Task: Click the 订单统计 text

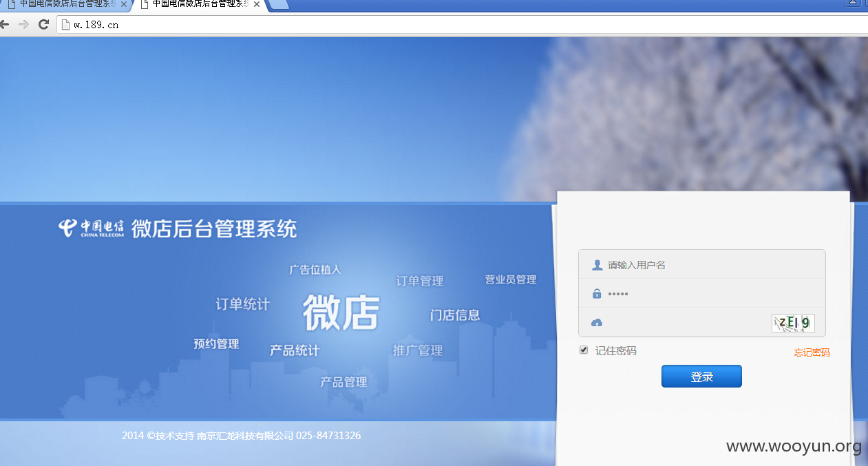Action: (x=243, y=304)
